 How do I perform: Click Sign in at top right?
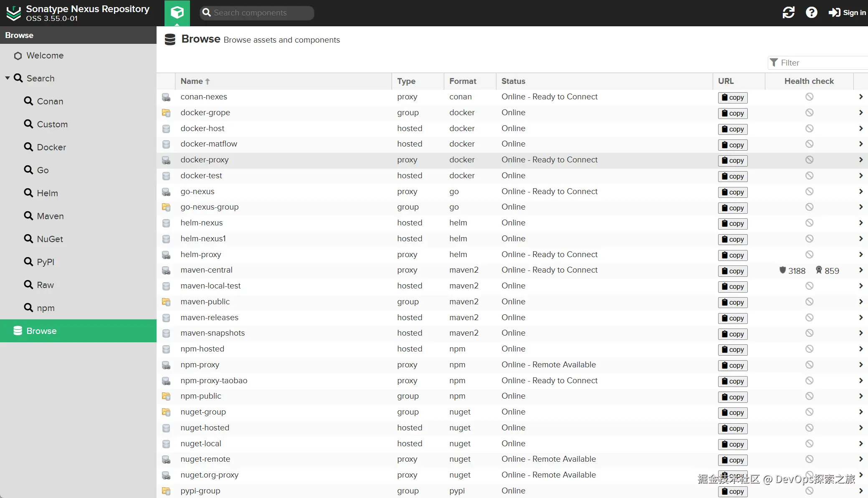tap(847, 13)
